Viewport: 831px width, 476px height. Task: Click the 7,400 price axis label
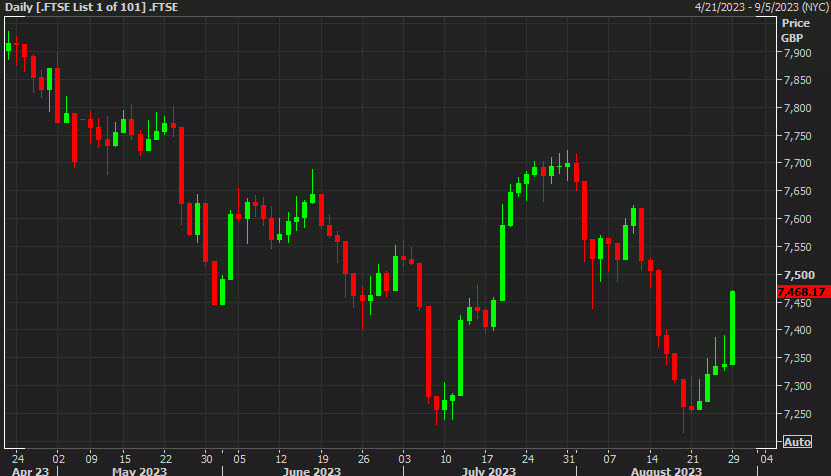[x=797, y=330]
